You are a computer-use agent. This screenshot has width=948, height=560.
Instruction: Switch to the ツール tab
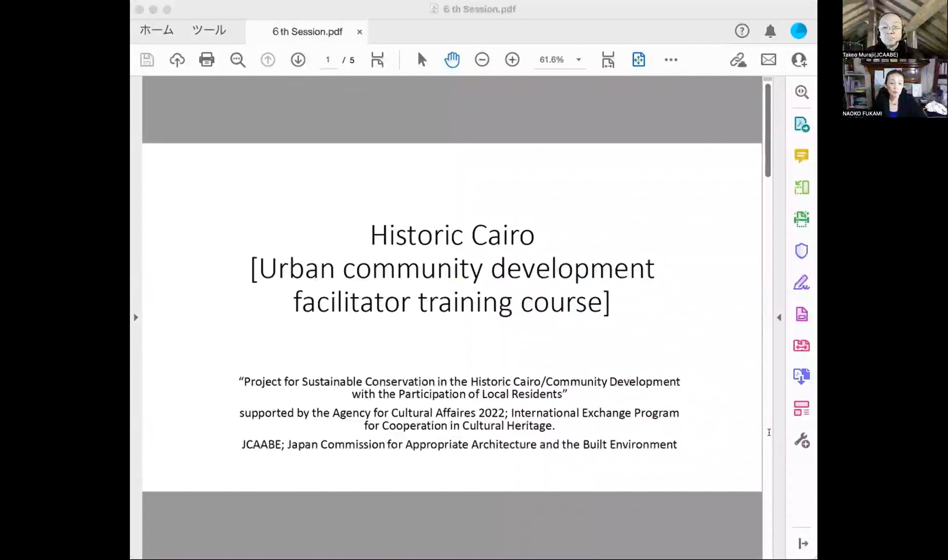tap(209, 30)
